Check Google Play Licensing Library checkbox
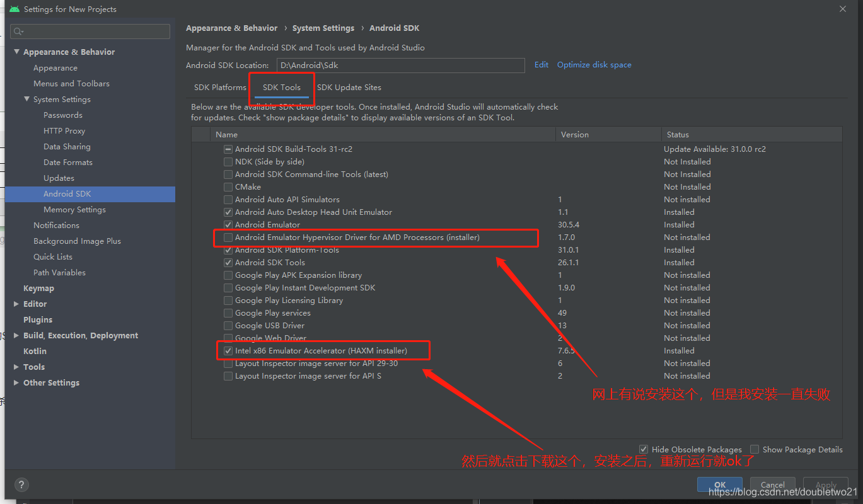Screen dimensions: 863x504 (228, 301)
